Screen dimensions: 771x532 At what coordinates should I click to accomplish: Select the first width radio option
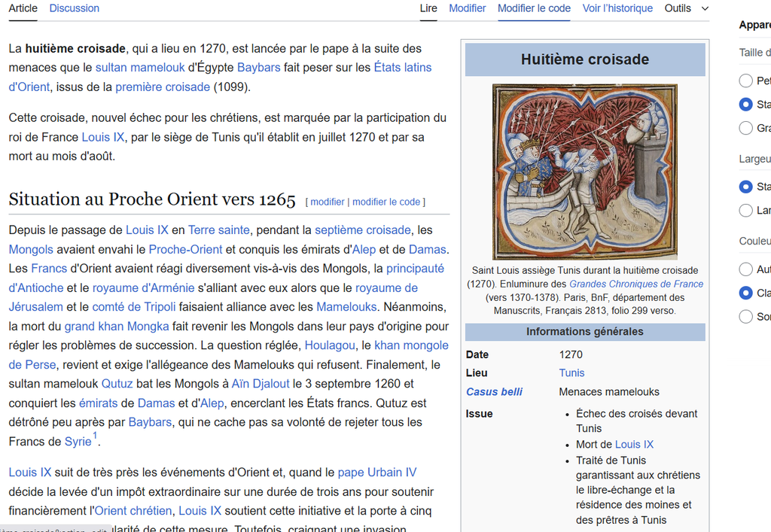tap(746, 187)
